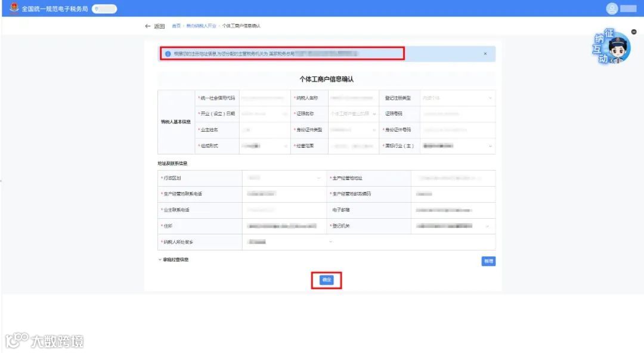Click the 业主姓名 field
Viewport: 644px width, 353px height.
tap(265, 130)
